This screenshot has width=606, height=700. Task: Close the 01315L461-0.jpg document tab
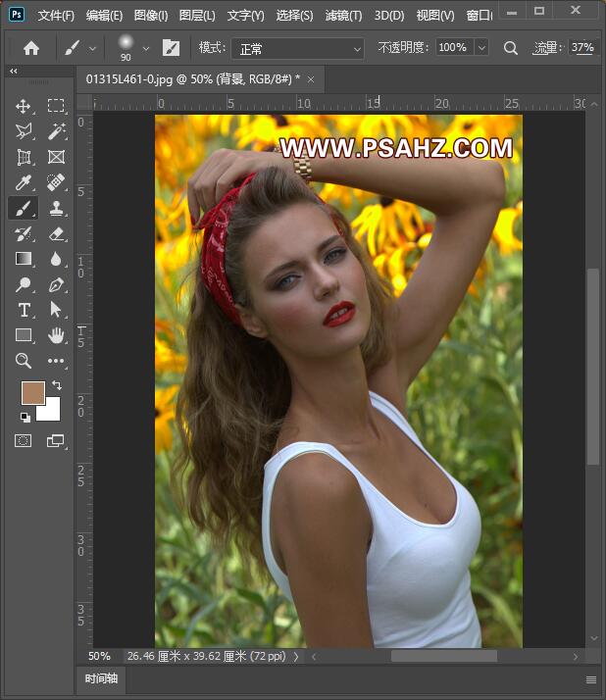point(311,79)
